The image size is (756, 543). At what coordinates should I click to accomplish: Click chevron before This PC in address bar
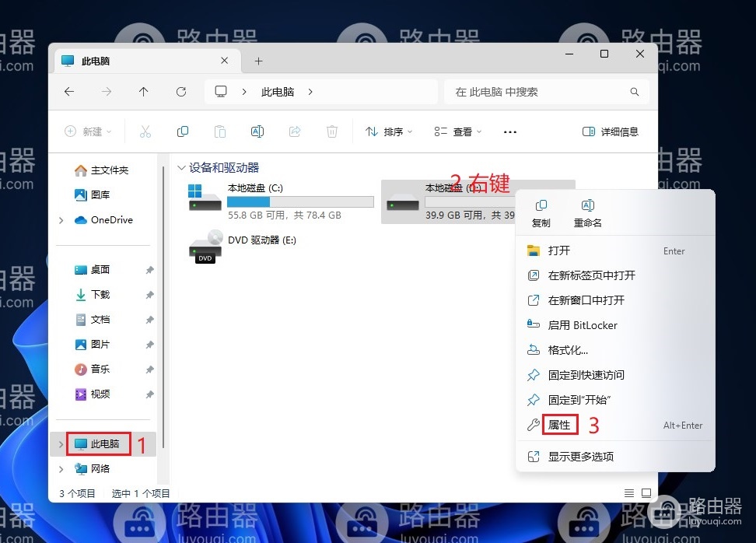click(244, 92)
